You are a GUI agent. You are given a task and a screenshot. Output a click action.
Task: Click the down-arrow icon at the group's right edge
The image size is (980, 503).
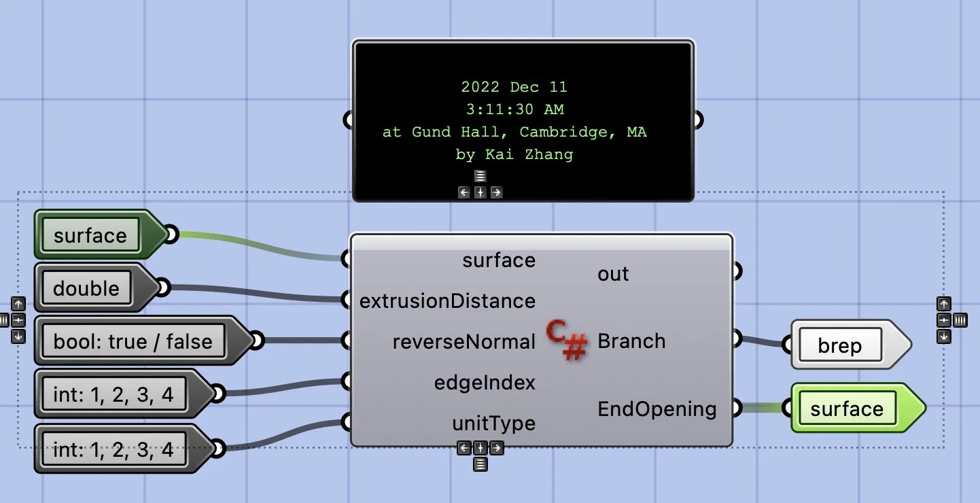click(x=943, y=336)
